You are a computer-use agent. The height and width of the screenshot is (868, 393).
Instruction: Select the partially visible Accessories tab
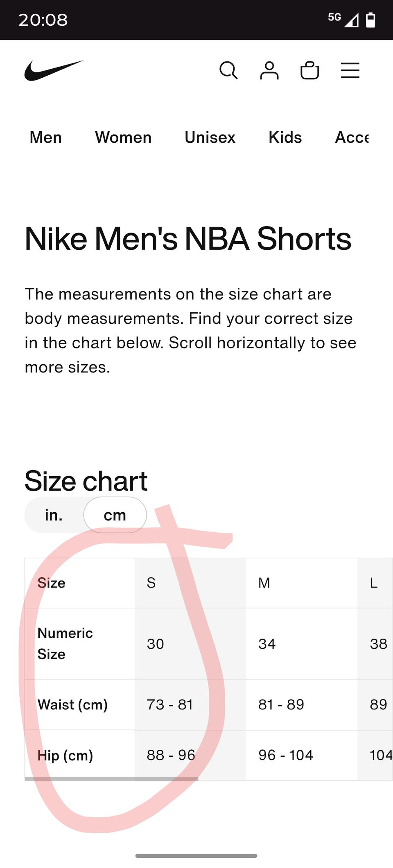click(352, 137)
